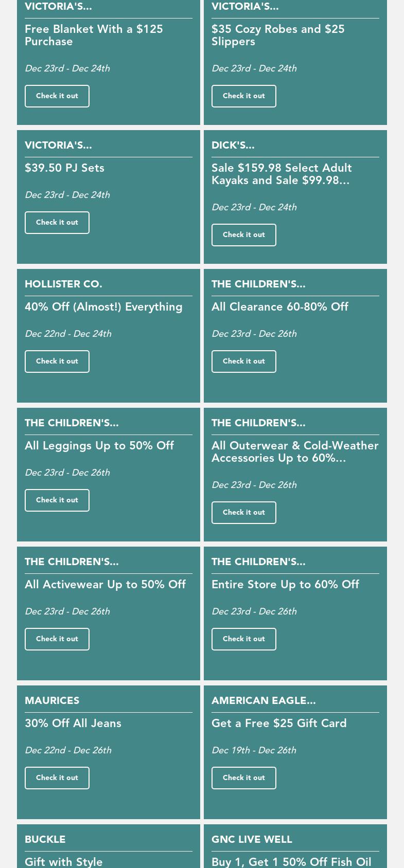
Task: Check it out for the Outerwear Accessories deal
Action: [x=243, y=512]
